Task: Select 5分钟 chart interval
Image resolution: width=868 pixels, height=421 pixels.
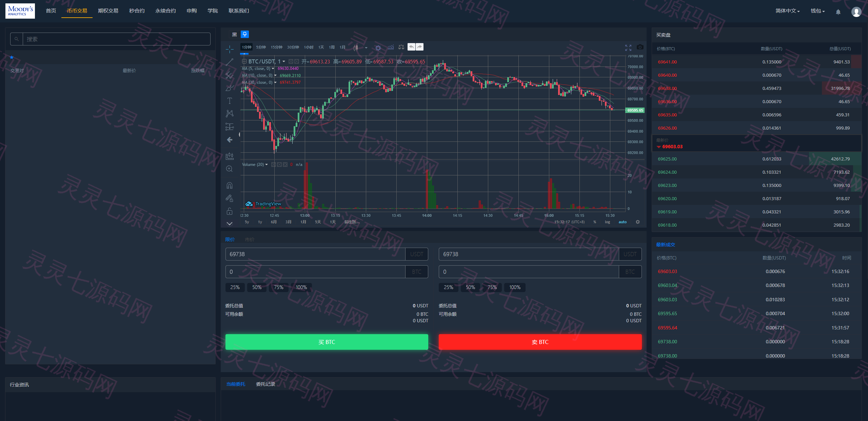Action: click(261, 47)
